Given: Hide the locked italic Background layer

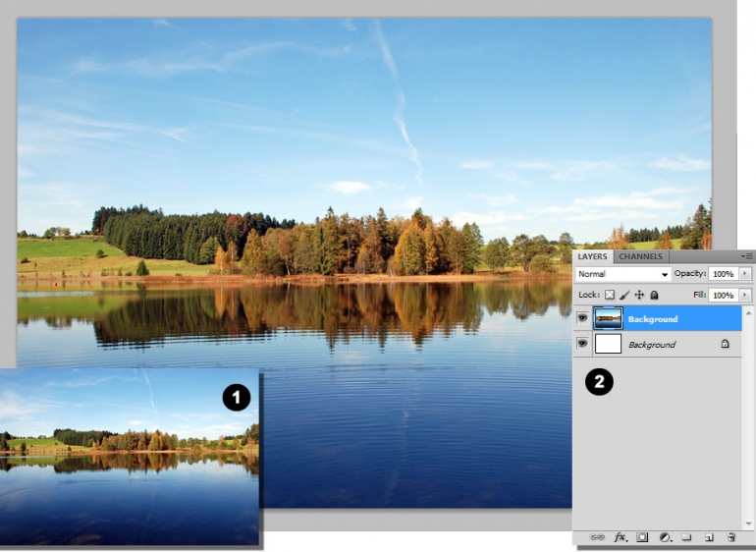Looking at the screenshot, I should [582, 344].
